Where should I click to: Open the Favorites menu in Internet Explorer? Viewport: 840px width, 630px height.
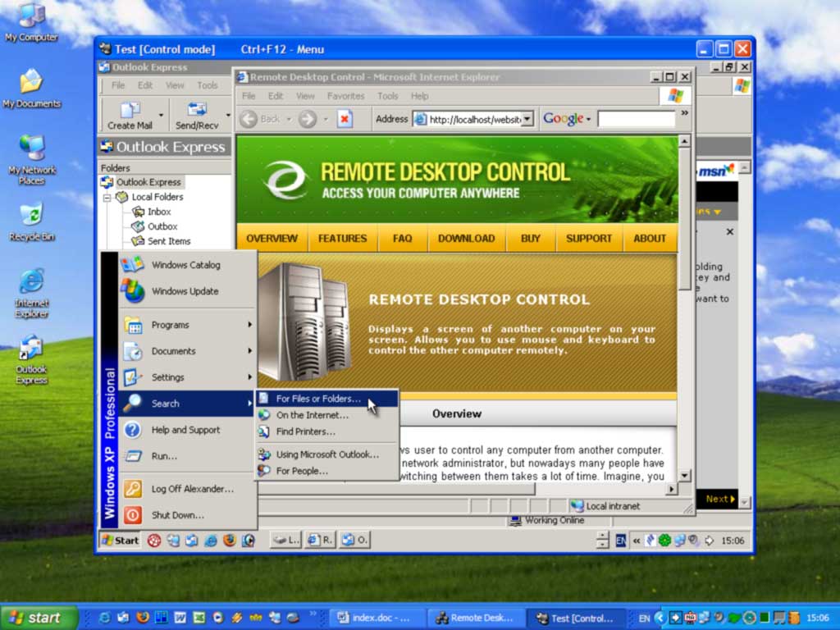[345, 96]
